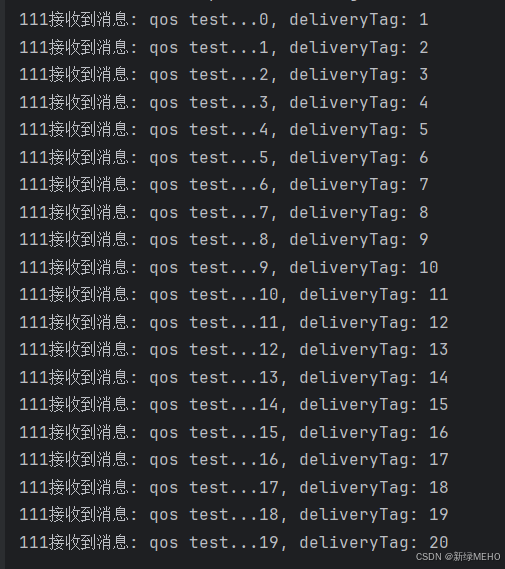Click the log line for qos test...10
The image size is (505, 569).
pyautogui.click(x=234, y=295)
